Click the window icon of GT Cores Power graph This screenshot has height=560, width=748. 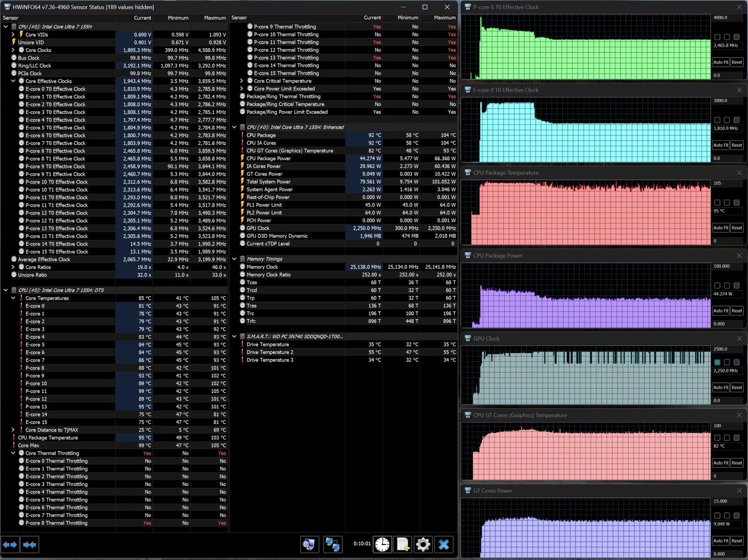[467, 491]
